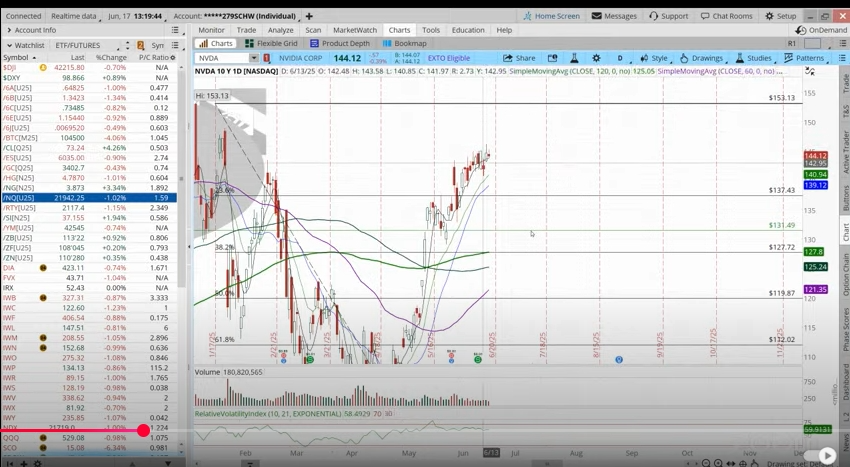Click the watchlist column customize gear

(173, 57)
